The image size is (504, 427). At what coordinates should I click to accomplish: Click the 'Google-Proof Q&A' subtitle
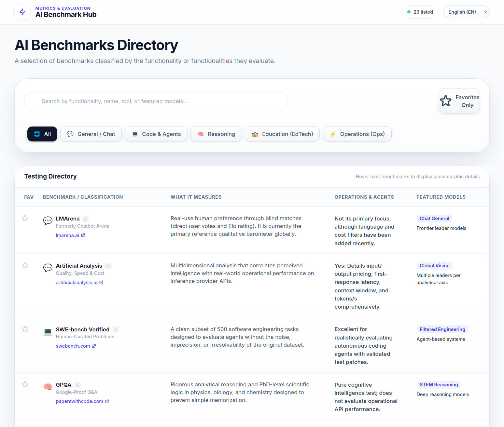[x=77, y=392]
